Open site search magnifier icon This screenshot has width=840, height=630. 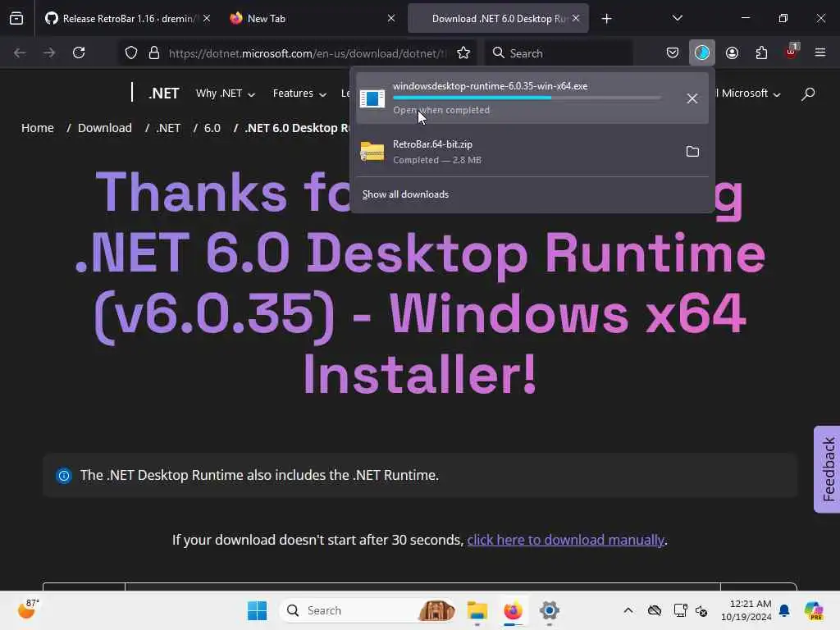pos(808,94)
